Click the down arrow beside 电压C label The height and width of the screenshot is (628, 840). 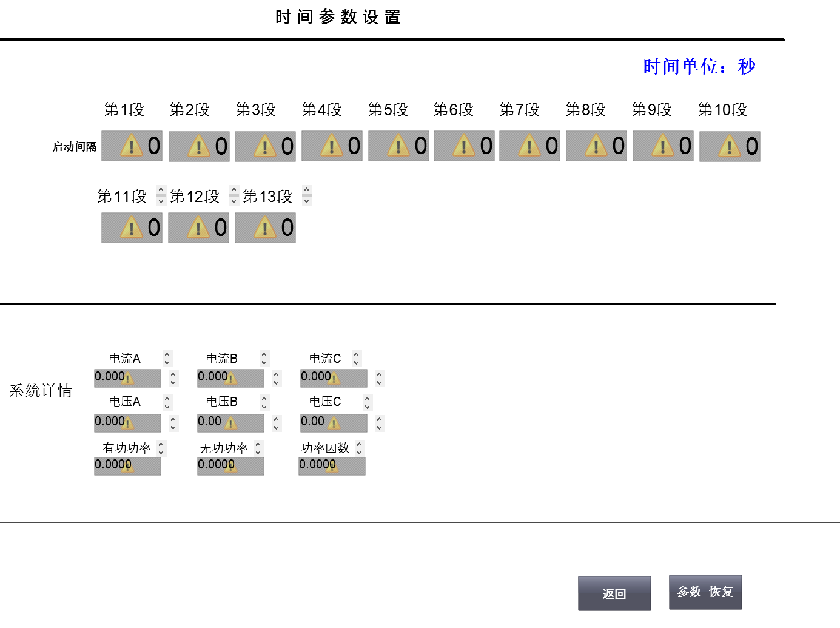click(366, 405)
